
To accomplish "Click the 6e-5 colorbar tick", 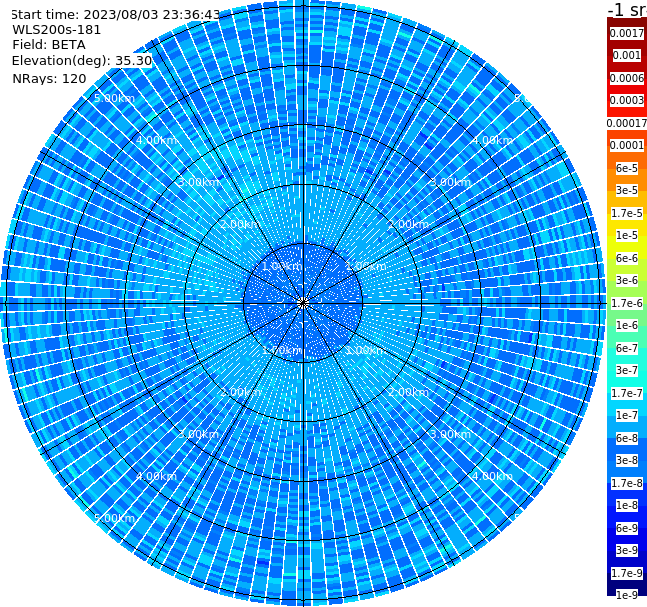I will pyautogui.click(x=627, y=168).
